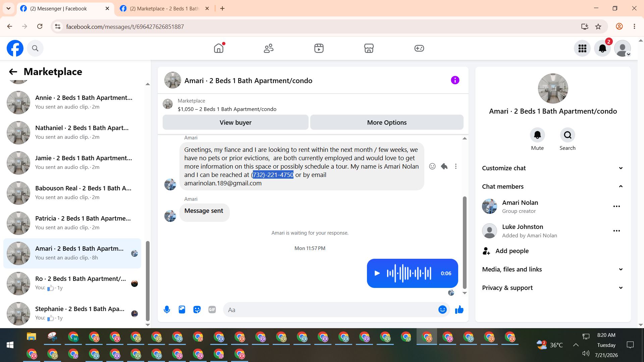Open a new browser tab
The image size is (644, 362).
(222, 9)
